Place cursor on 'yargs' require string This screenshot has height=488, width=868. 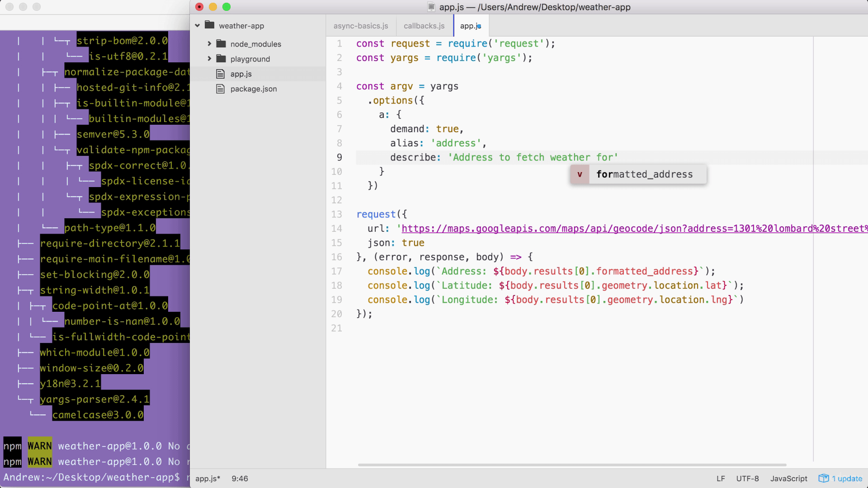(x=501, y=58)
